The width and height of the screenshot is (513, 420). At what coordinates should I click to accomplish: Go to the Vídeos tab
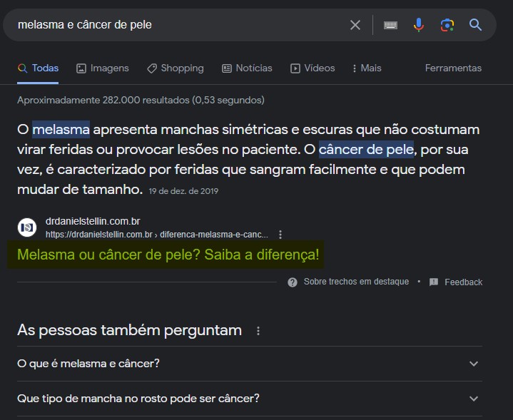click(313, 68)
